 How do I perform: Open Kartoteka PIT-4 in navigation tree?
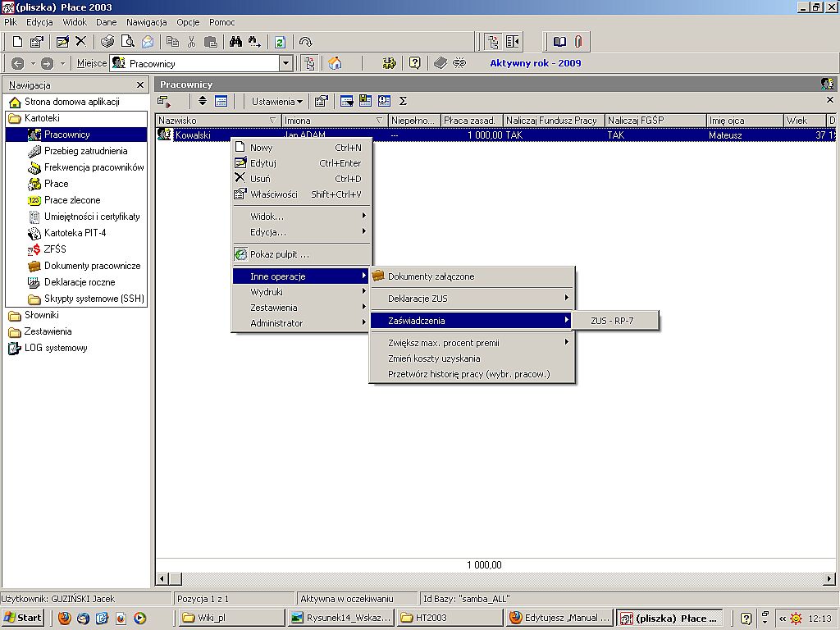point(75,233)
